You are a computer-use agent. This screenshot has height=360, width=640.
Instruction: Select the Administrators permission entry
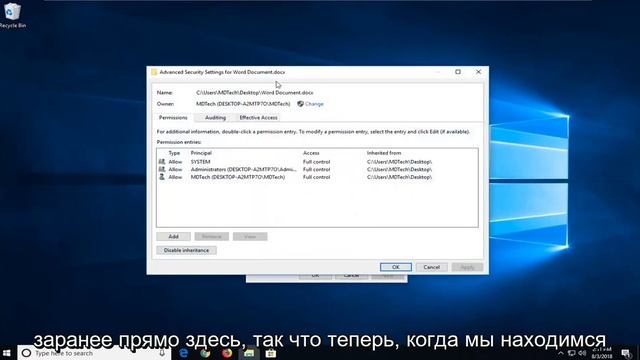pos(317,169)
